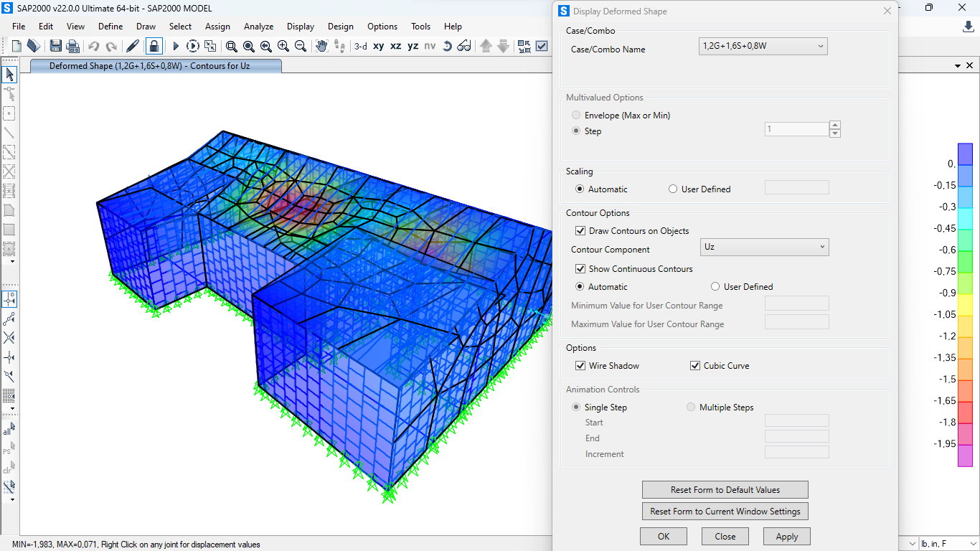Switch to the 3-d view
Viewport: 980px width, 551px height.
(360, 46)
